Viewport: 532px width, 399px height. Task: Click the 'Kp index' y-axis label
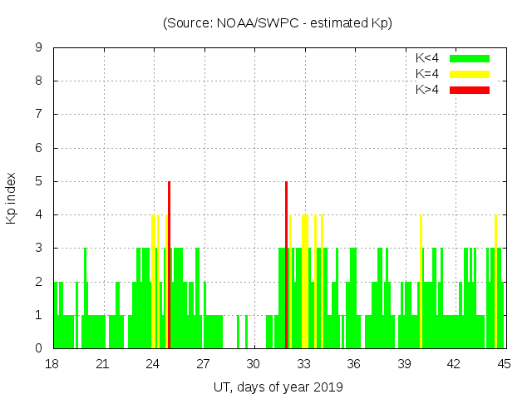click(12, 198)
